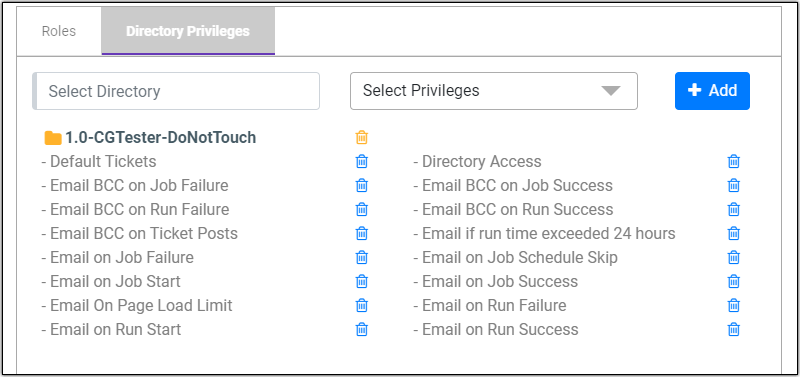Select the 1.0-CGTester-DoNotTouch folder name
The height and width of the screenshot is (378, 801).
160,137
